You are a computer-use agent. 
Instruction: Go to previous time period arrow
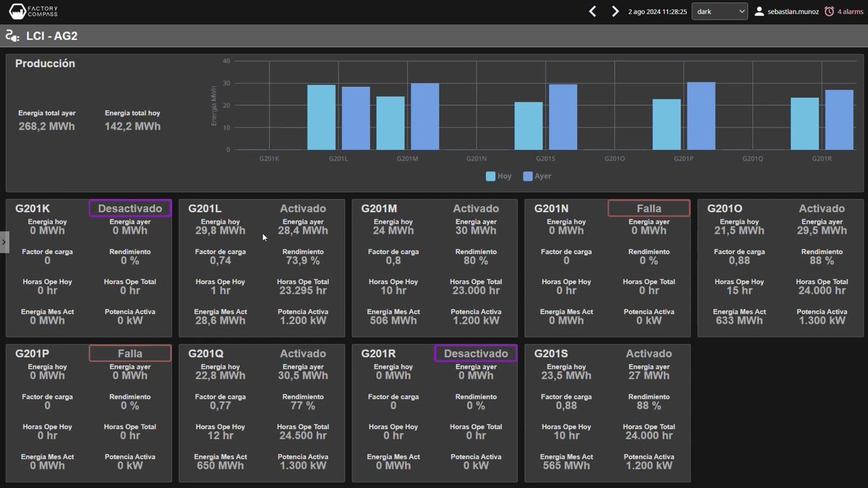(x=592, y=11)
